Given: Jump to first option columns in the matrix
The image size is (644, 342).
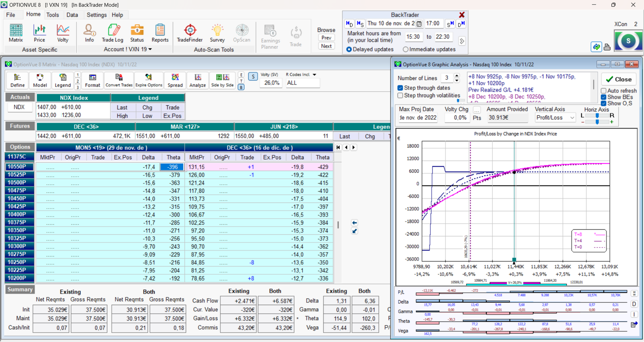Looking at the screenshot, I should [338, 147].
